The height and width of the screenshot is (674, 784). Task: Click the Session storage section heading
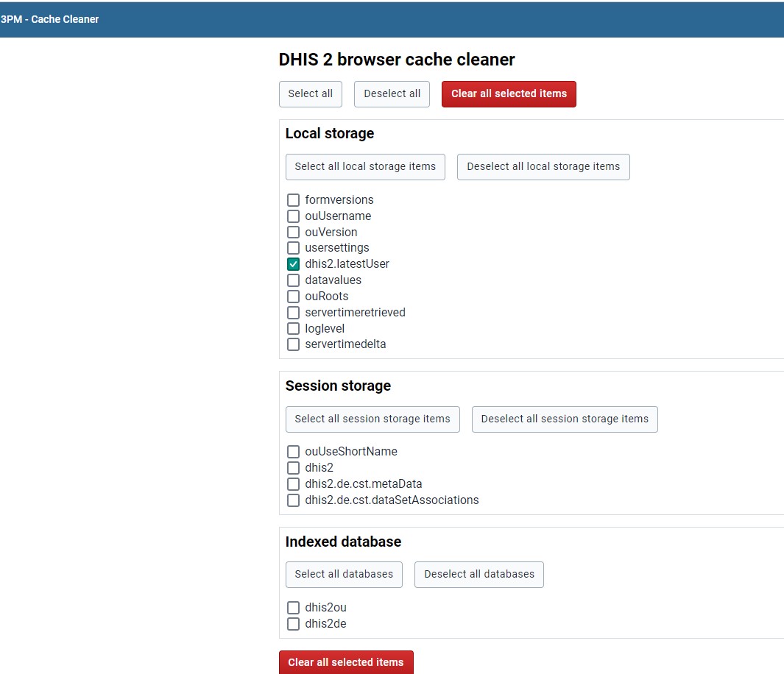coord(338,386)
